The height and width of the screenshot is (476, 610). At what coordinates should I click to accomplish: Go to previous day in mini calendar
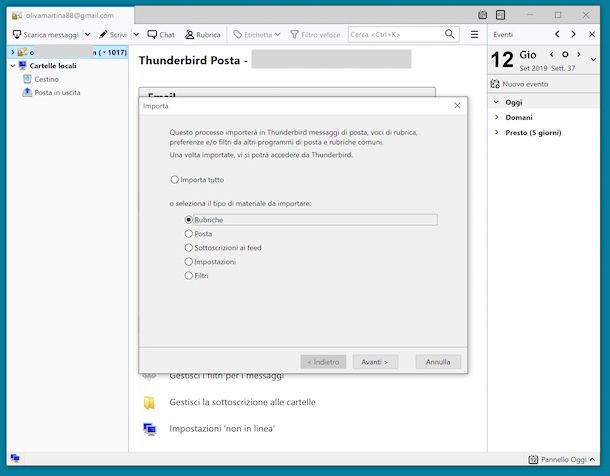point(552,54)
